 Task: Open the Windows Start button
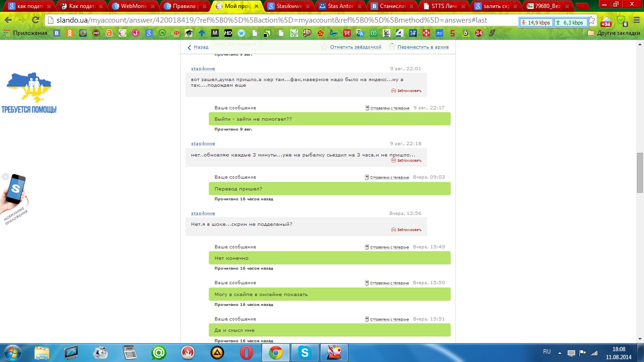pyautogui.click(x=12, y=353)
